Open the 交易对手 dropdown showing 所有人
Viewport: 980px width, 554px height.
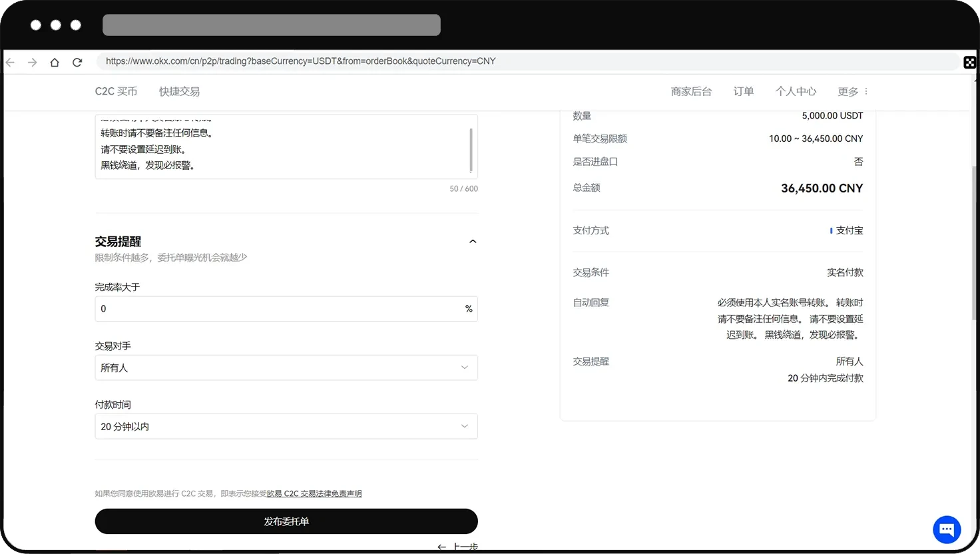[x=286, y=368]
